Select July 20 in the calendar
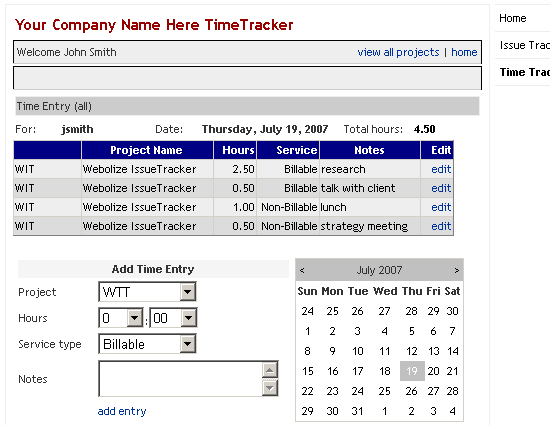 [433, 371]
